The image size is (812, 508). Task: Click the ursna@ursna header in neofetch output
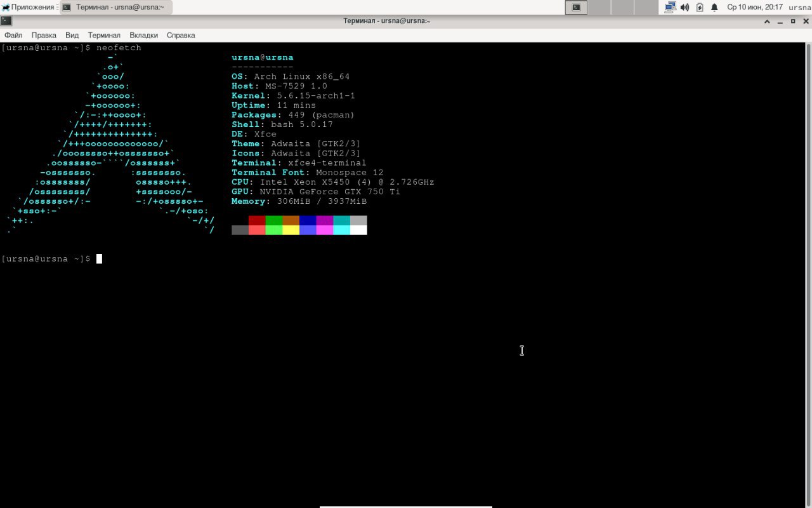[x=263, y=58]
